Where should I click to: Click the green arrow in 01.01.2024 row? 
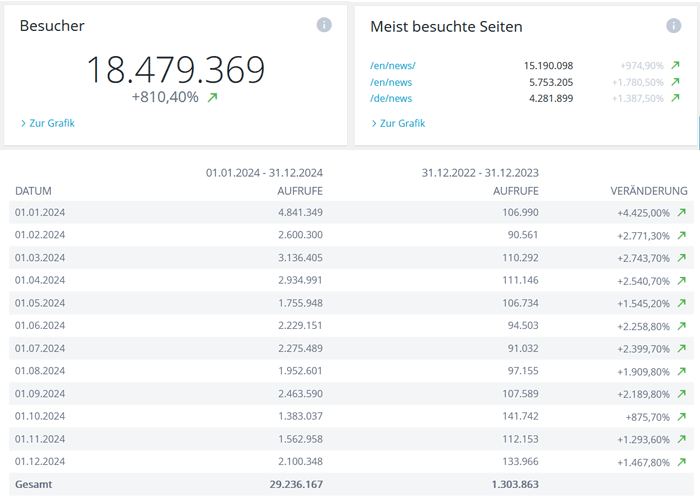681,213
